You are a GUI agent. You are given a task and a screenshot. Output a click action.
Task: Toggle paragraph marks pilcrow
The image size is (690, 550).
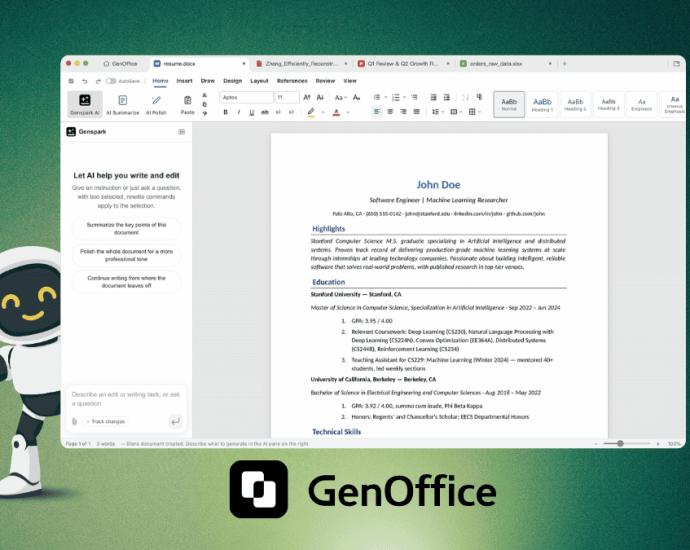coord(479,97)
